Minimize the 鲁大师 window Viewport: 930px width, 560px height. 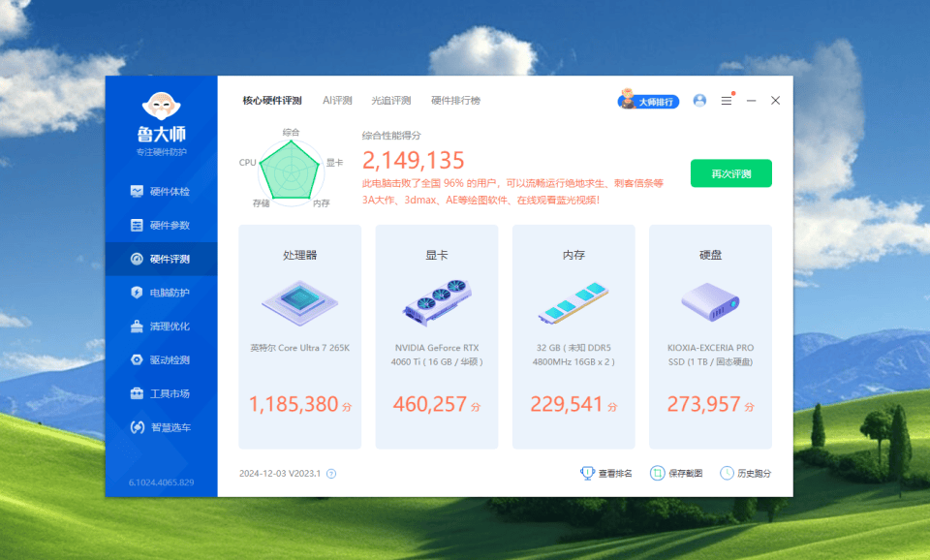[752, 100]
